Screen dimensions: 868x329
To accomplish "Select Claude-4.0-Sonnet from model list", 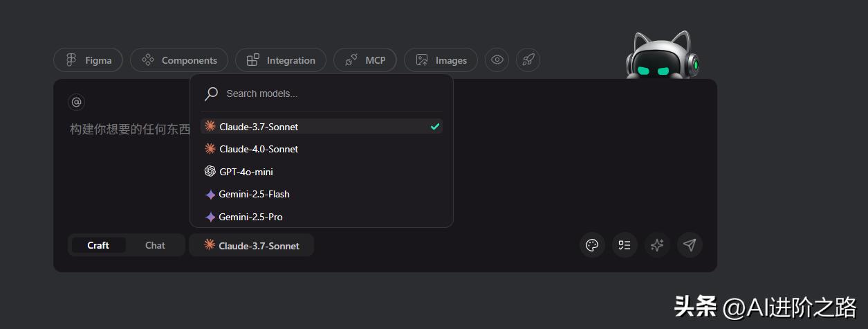I will (x=259, y=149).
